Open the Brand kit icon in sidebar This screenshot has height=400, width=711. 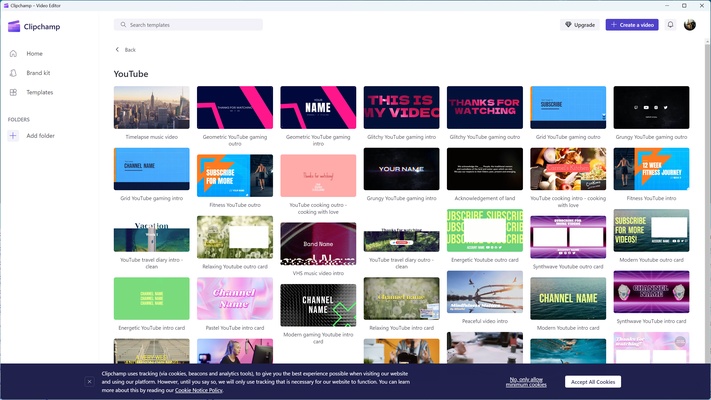click(x=13, y=73)
